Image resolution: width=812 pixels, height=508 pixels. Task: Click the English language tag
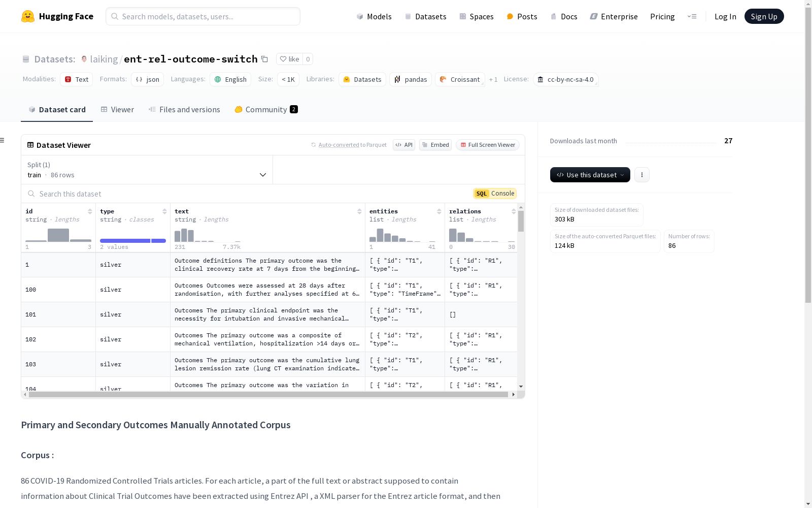tap(230, 79)
